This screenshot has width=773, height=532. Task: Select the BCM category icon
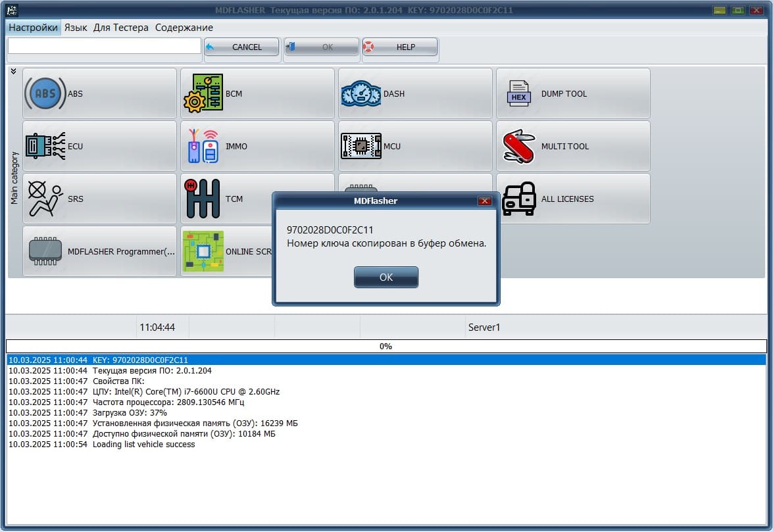click(x=257, y=93)
